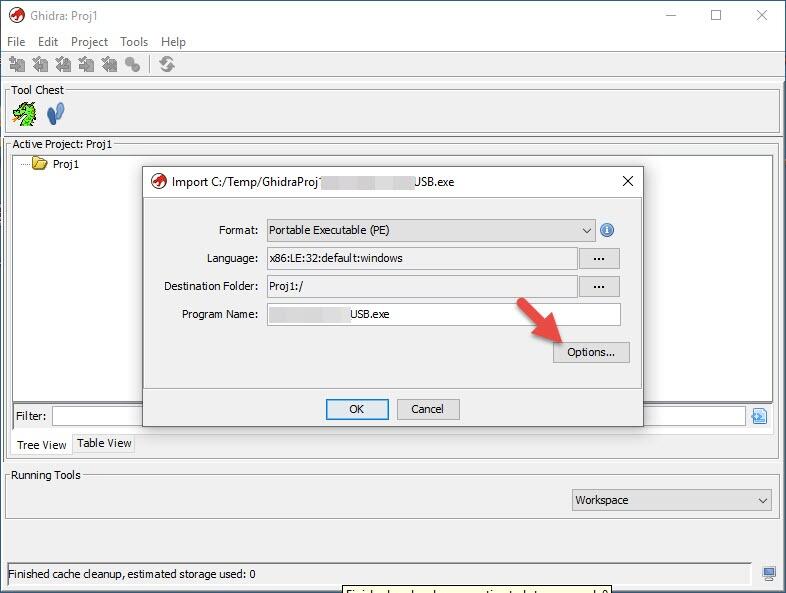Open the Workspace dropdown
This screenshot has height=593, width=786.
coord(671,500)
